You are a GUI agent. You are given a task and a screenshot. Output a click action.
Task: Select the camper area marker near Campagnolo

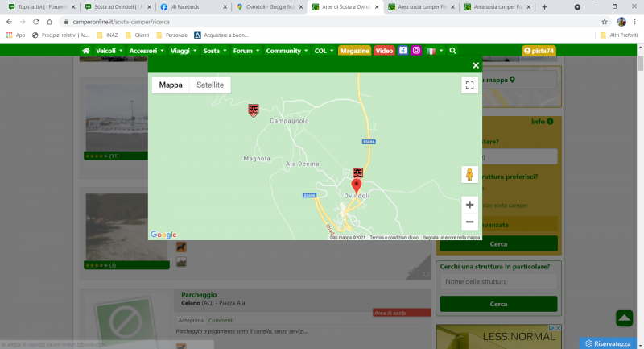(254, 110)
